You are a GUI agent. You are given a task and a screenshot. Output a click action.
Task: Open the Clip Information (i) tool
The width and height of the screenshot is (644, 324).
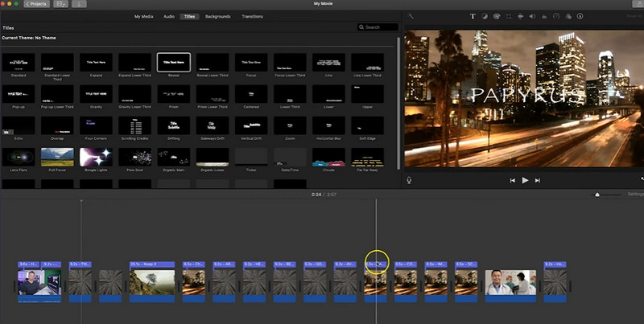pyautogui.click(x=580, y=16)
